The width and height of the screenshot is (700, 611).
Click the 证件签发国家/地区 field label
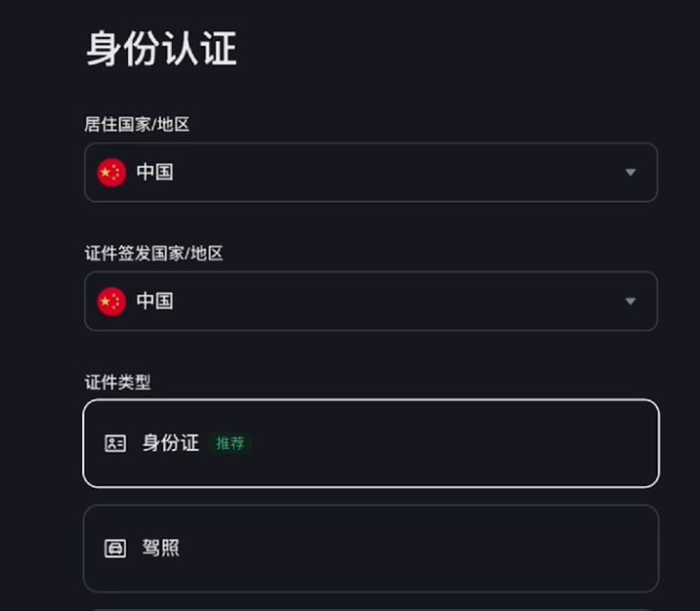pos(153,253)
